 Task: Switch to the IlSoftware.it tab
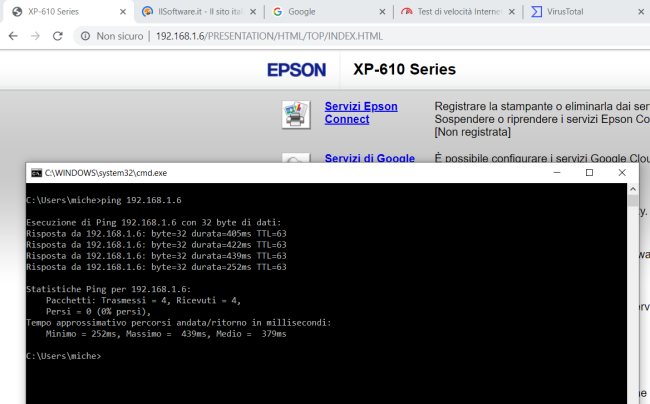point(198,12)
